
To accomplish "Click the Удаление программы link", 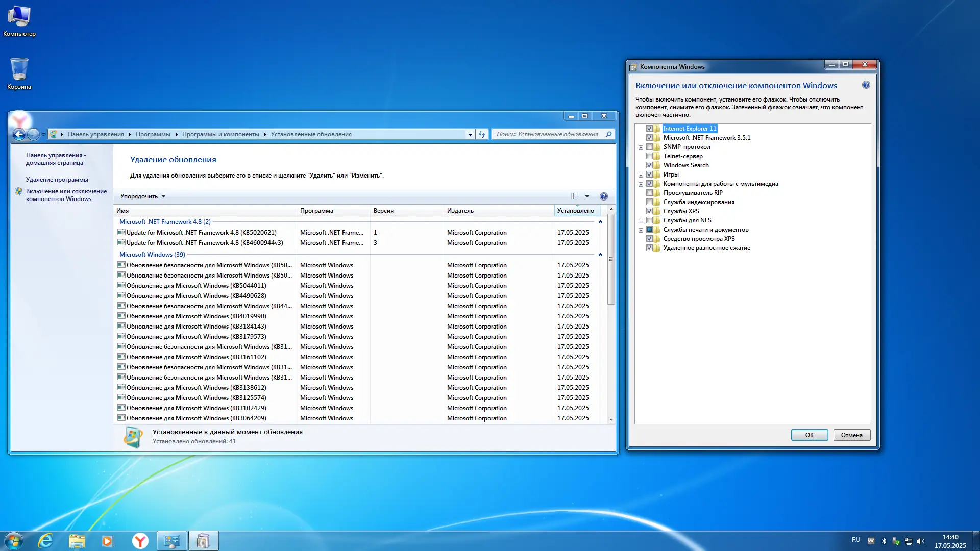I will pos(57,180).
